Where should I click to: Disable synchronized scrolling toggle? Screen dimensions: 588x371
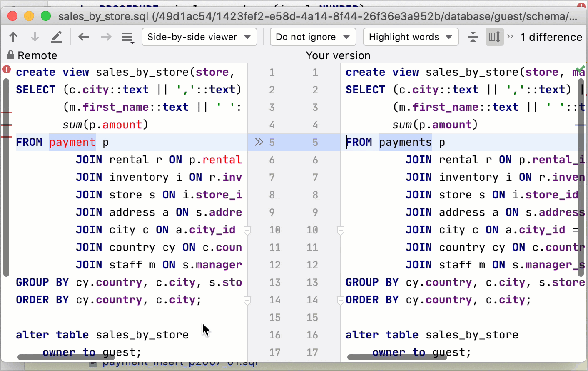pos(494,37)
